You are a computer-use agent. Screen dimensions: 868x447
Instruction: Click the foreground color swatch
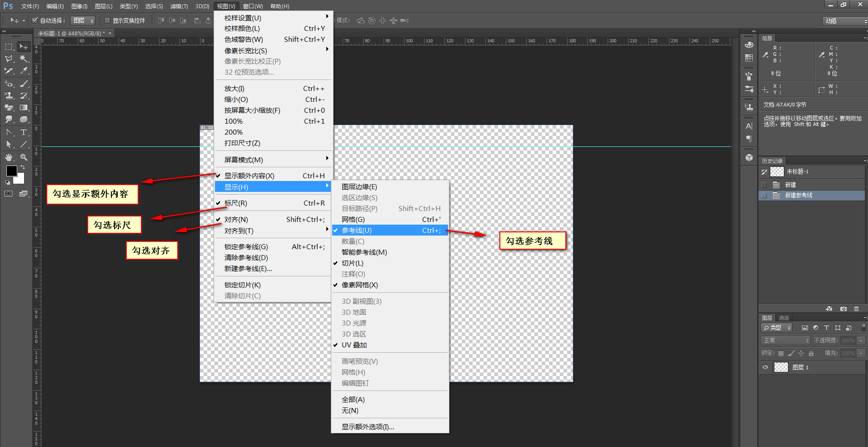pyautogui.click(x=11, y=171)
